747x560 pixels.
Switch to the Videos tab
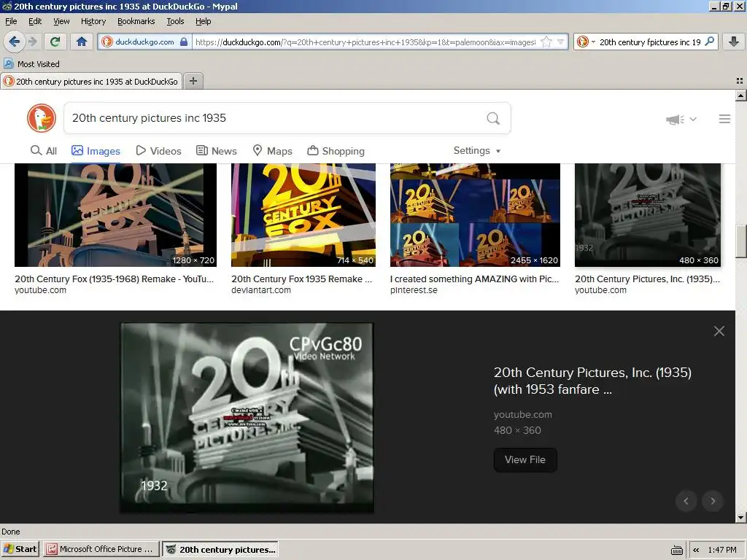pos(158,151)
